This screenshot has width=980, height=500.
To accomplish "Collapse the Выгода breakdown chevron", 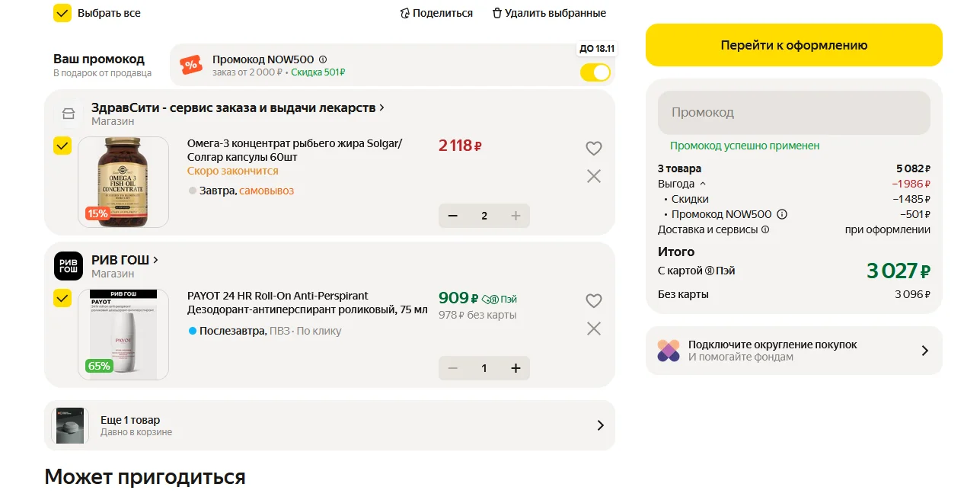I will tap(703, 184).
